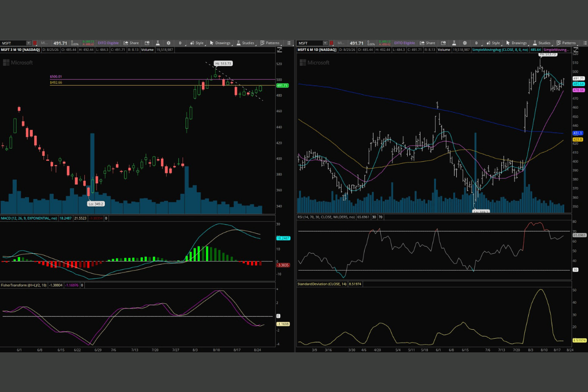The height and width of the screenshot is (392, 588).
Task: Open the flask icon in left chart toolbar
Action: point(158,43)
